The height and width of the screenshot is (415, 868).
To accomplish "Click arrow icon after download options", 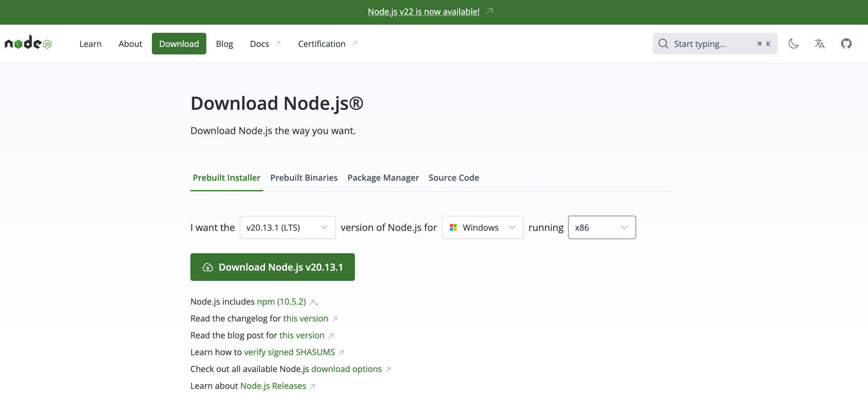I will point(388,369).
